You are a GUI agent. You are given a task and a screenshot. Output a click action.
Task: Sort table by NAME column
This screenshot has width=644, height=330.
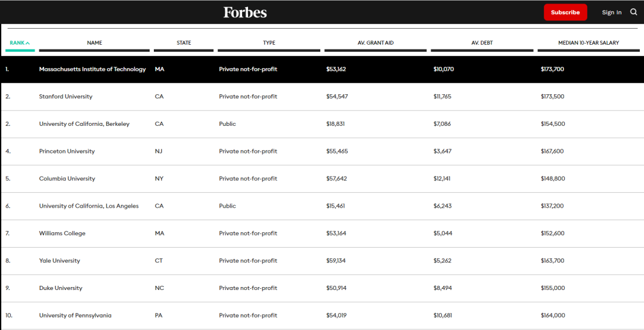(x=94, y=43)
